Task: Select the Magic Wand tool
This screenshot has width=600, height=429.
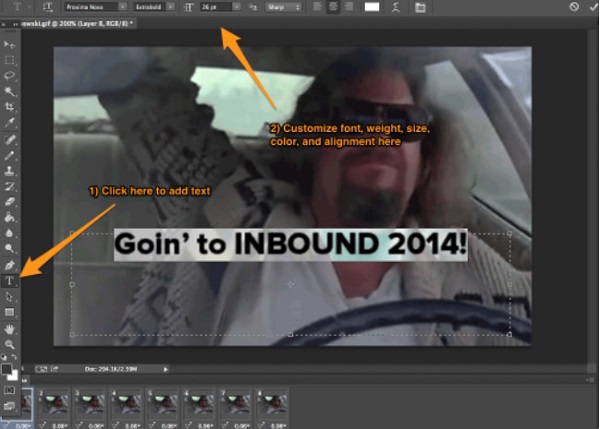Action: [x=9, y=91]
